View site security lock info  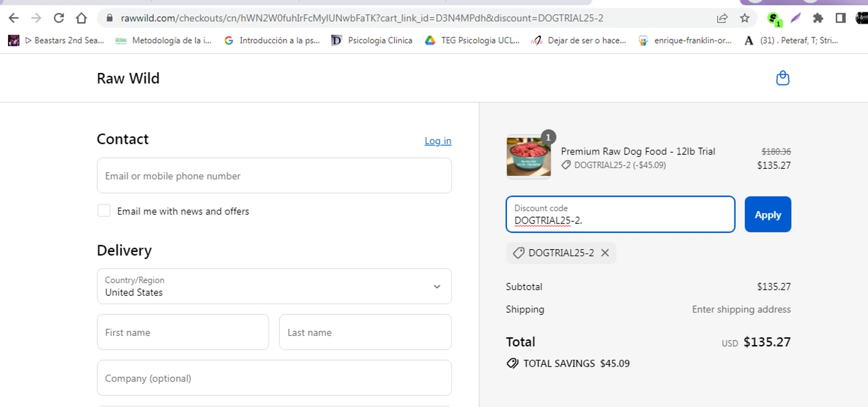[109, 18]
